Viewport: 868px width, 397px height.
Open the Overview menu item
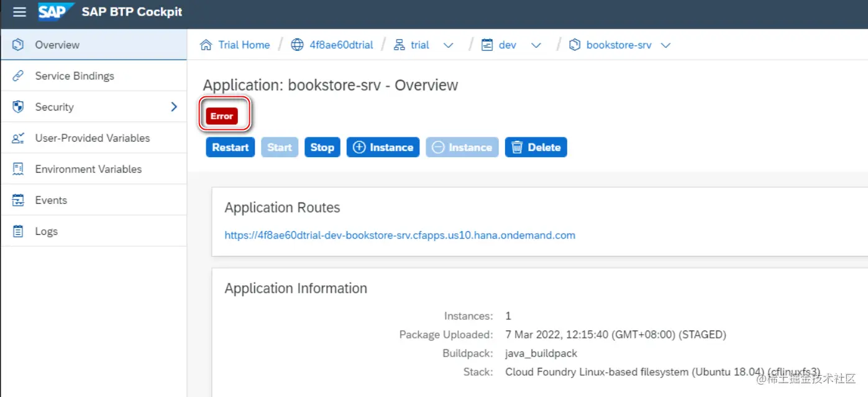pyautogui.click(x=93, y=45)
